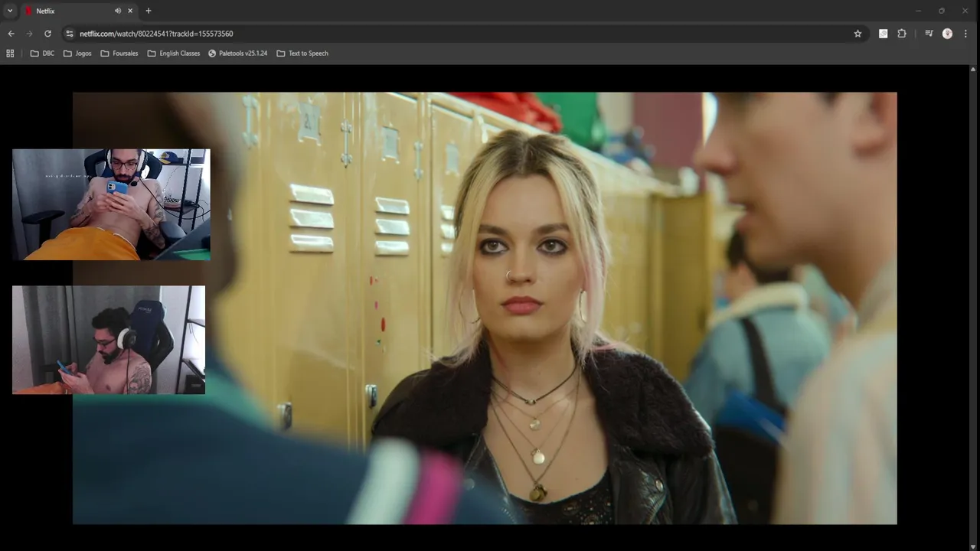Open the Jogos bookmarks folder
The width and height of the screenshot is (980, 551).
(x=77, y=54)
